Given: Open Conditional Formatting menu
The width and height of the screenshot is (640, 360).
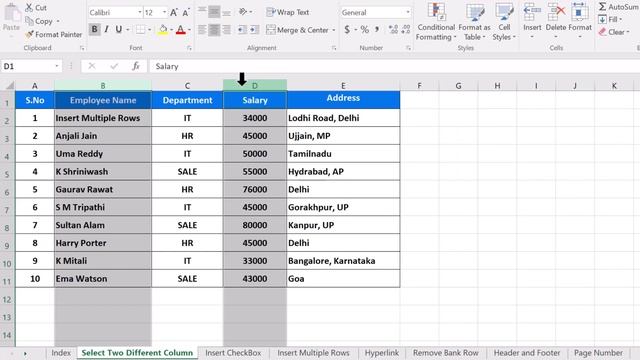Looking at the screenshot, I should tap(436, 21).
